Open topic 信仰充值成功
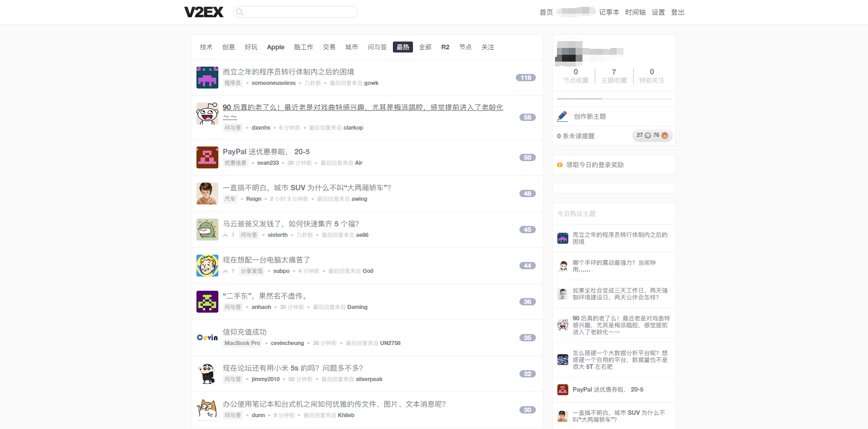Viewport: 868px width, 429px height. click(244, 332)
